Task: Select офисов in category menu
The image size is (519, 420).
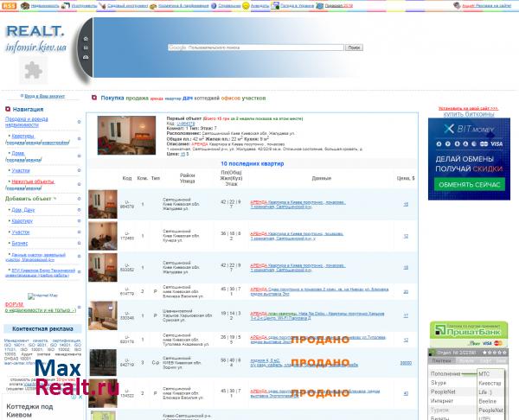Action: pos(230,99)
